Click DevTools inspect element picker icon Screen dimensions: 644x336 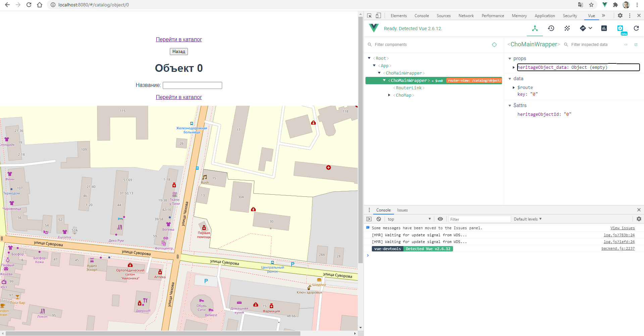369,16
